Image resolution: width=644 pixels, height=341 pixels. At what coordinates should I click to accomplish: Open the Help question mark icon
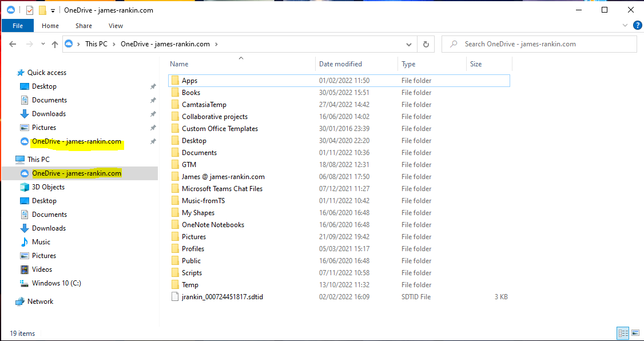pyautogui.click(x=636, y=26)
